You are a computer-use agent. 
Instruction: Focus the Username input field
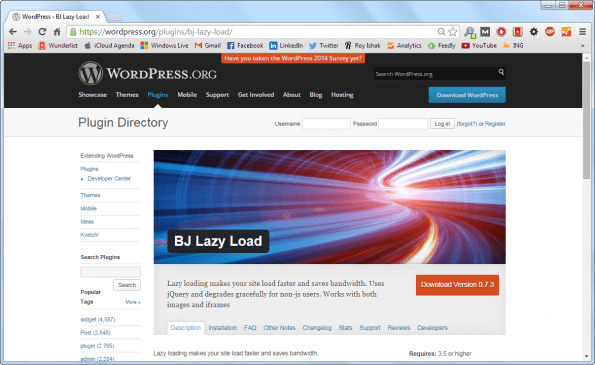tap(326, 124)
